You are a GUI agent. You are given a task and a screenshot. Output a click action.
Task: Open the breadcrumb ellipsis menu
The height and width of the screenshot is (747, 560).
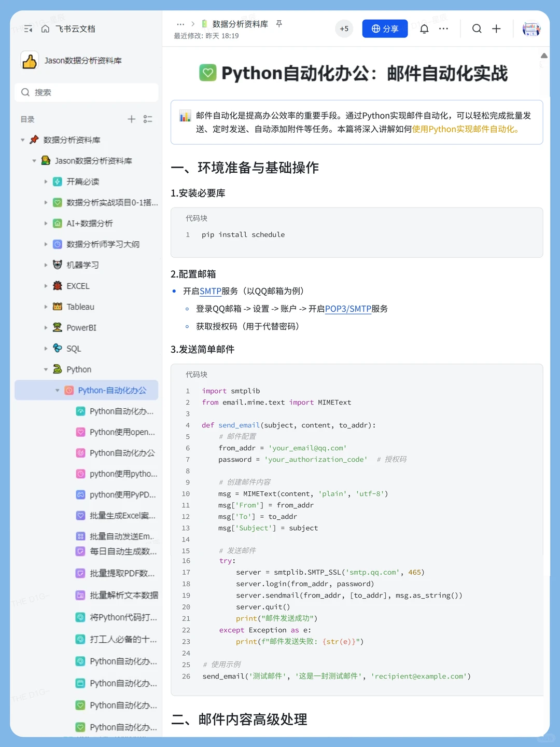click(180, 23)
